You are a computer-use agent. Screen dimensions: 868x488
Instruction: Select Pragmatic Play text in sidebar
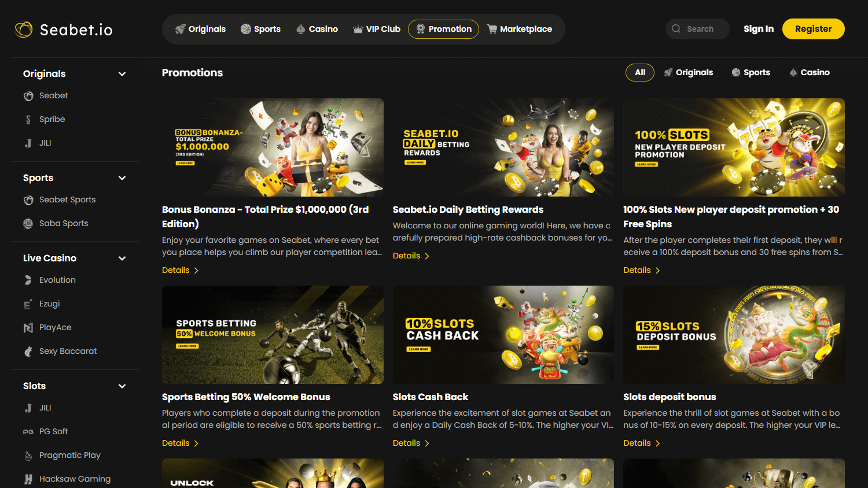pyautogui.click(x=70, y=455)
